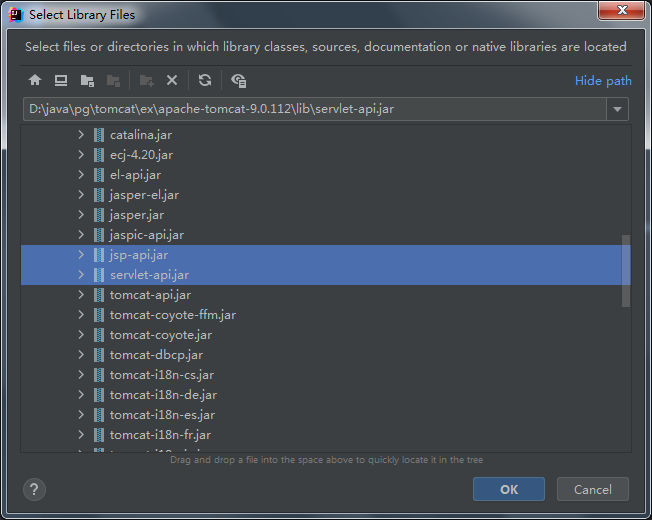Click the archive icon of tomcat-i18n-es.jar

99,414
